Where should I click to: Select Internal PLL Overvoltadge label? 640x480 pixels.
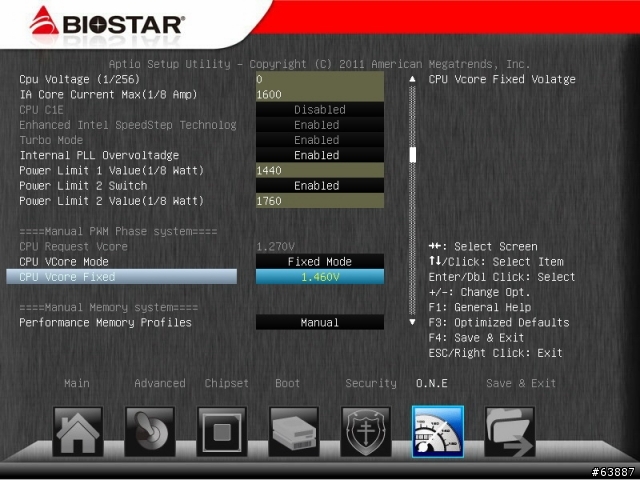pos(99,155)
